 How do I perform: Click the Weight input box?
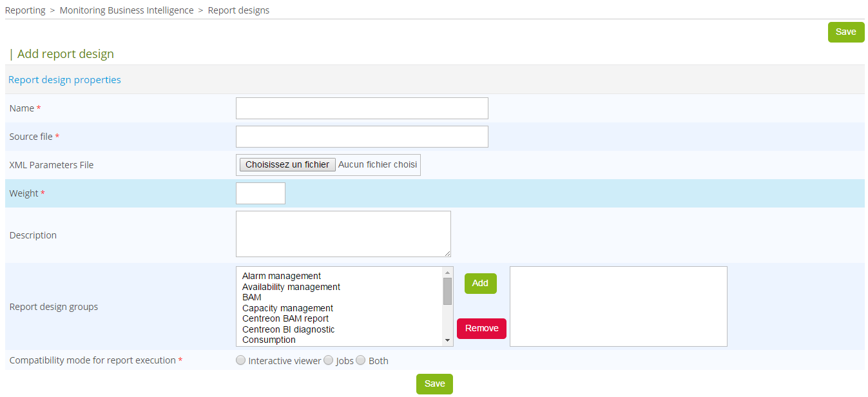(x=260, y=193)
